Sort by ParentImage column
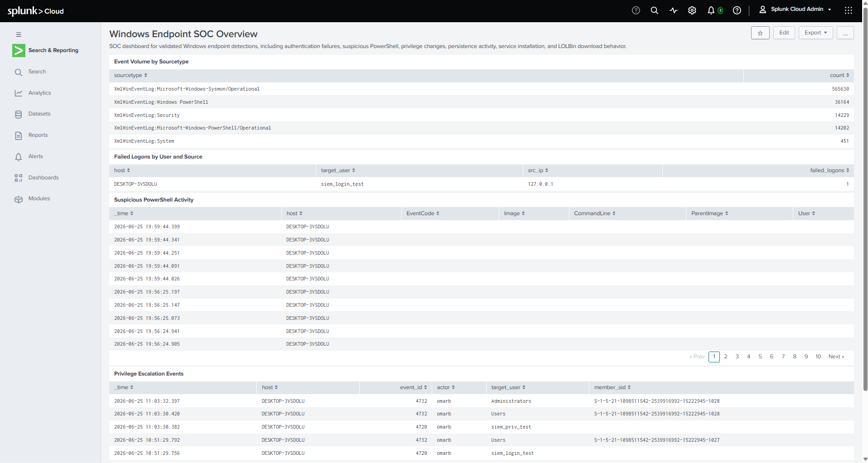Image resolution: width=868 pixels, height=463 pixels. (709, 214)
